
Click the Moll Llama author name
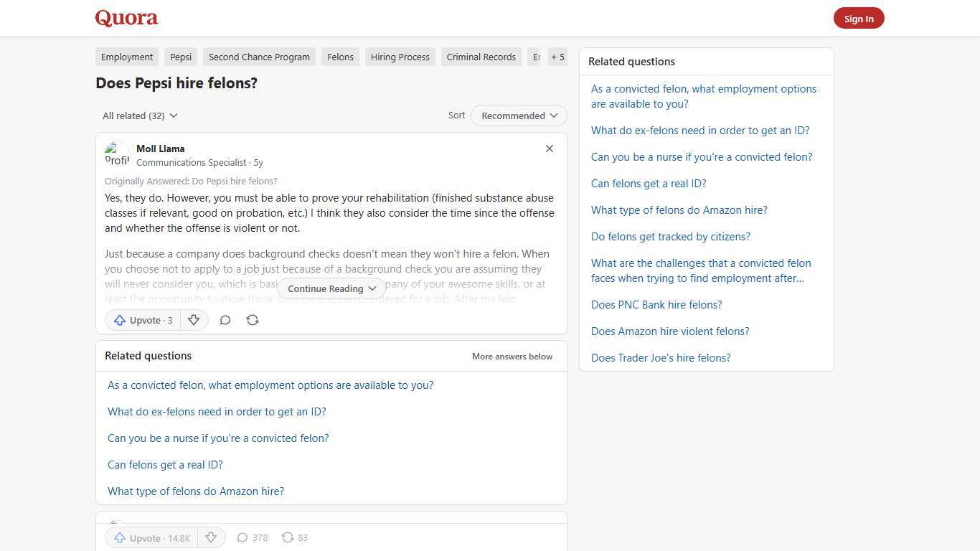click(x=161, y=149)
